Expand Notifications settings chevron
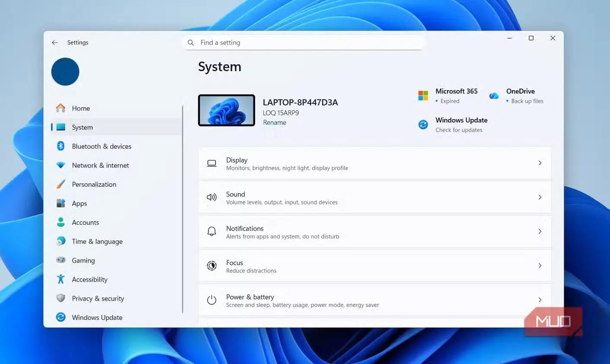Screen dimensions: 610x364 coord(540,231)
